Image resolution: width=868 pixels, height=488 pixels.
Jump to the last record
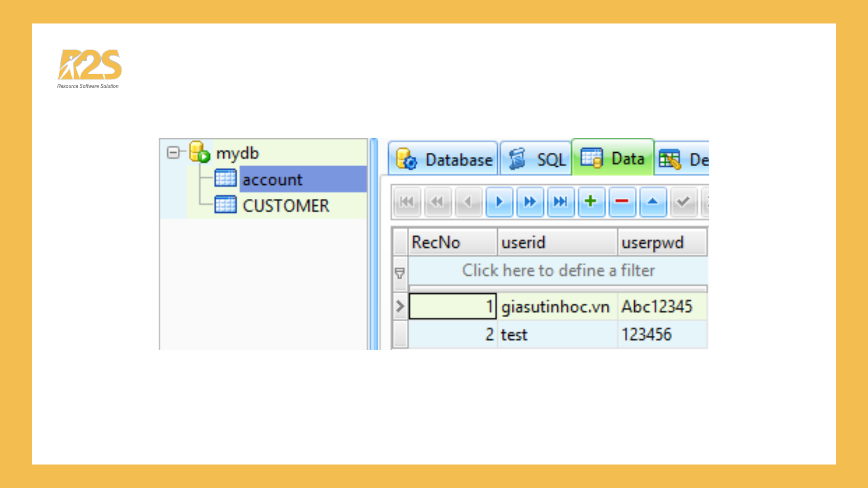coord(561,202)
